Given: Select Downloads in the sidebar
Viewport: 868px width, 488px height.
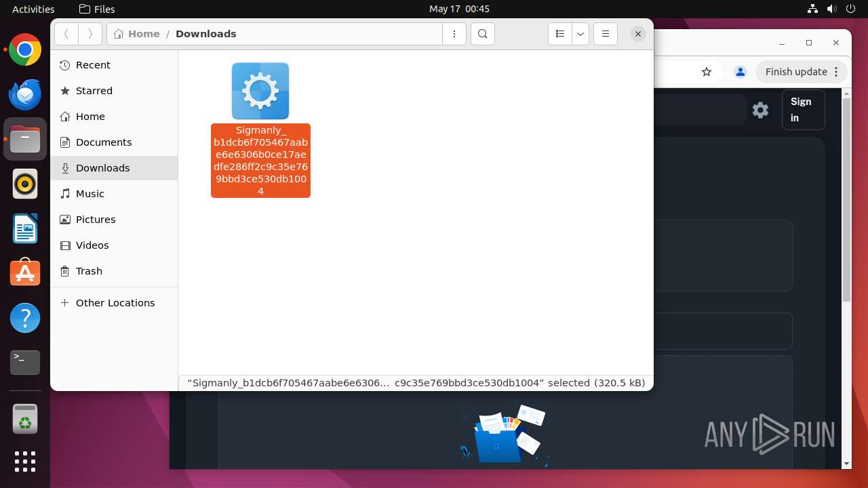Looking at the screenshot, I should [114, 168].
